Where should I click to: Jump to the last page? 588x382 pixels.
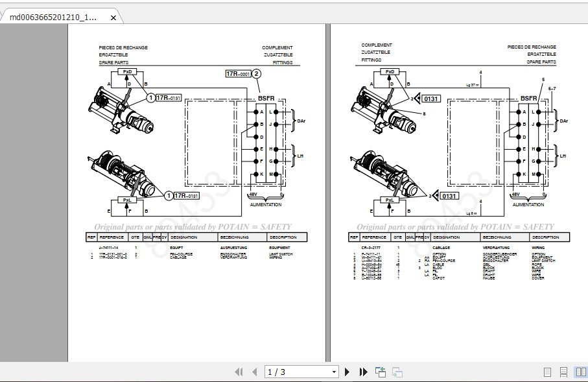point(363,372)
